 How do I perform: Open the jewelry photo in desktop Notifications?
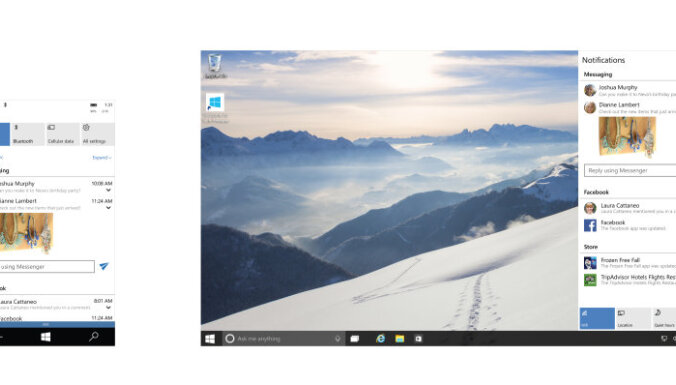[x=627, y=136]
